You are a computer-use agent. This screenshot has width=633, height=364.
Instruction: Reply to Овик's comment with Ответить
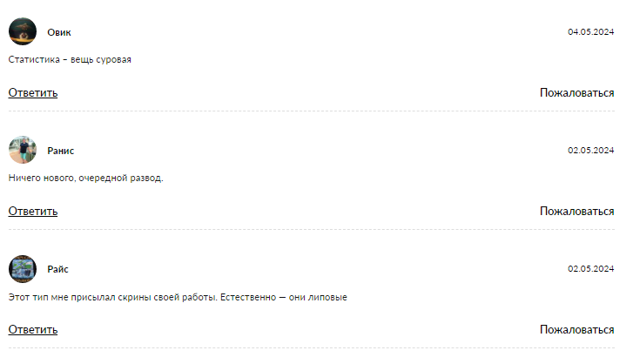33,93
